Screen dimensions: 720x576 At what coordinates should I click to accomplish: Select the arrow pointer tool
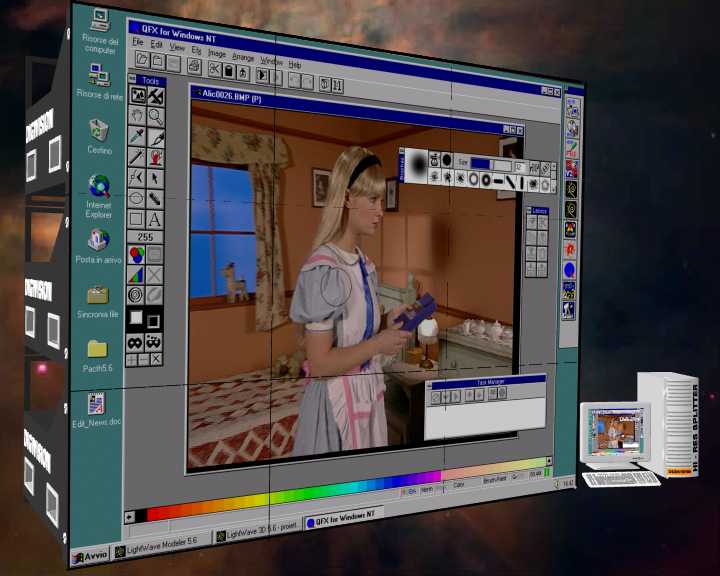156,178
